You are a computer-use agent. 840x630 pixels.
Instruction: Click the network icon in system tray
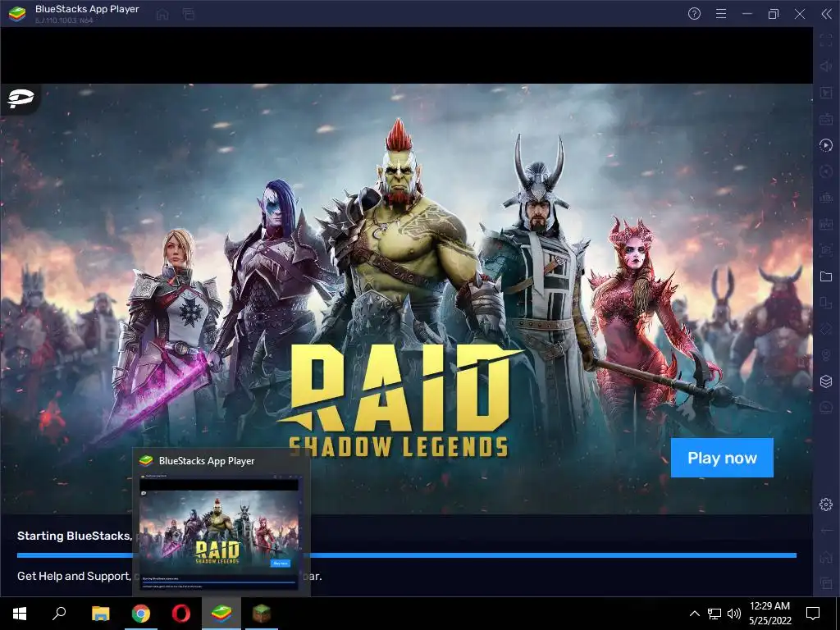tap(714, 614)
